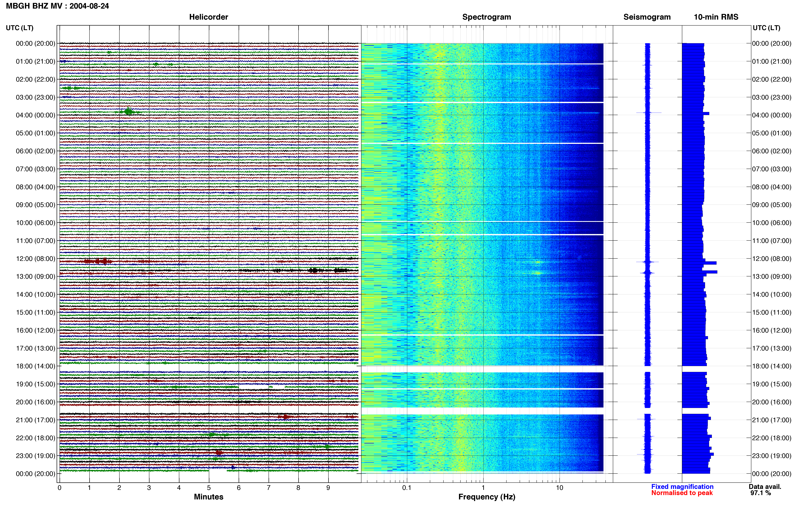Click the Normalised to peak legend text

[682, 493]
